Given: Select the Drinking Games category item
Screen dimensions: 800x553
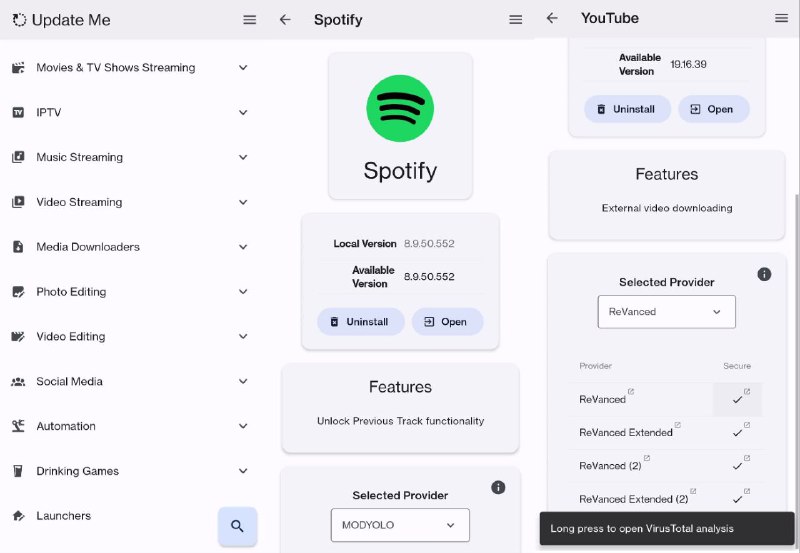Looking at the screenshot, I should (78, 471).
